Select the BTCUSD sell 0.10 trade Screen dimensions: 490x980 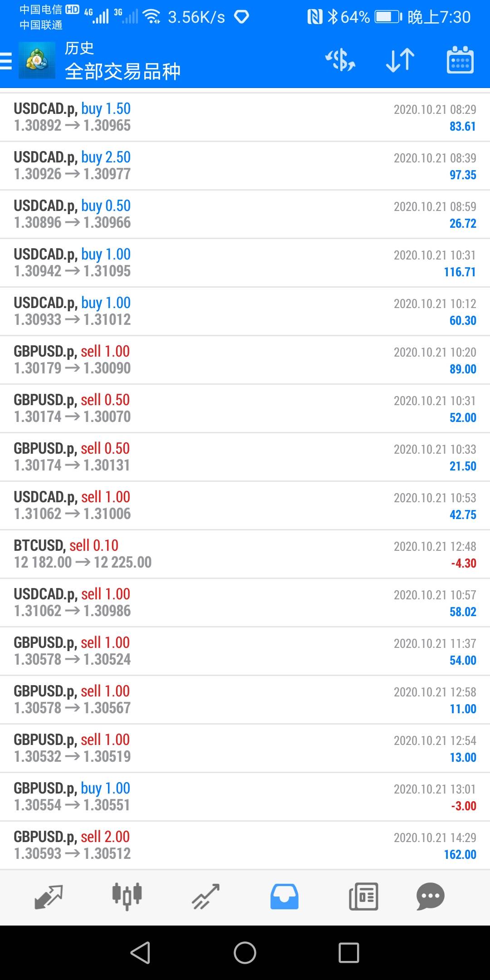245,554
